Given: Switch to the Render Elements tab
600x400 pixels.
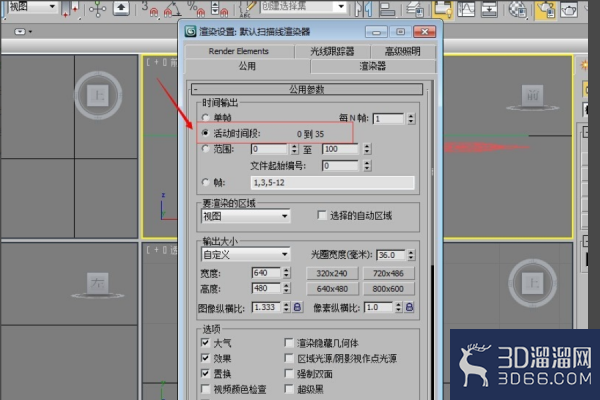Looking at the screenshot, I should point(239,51).
